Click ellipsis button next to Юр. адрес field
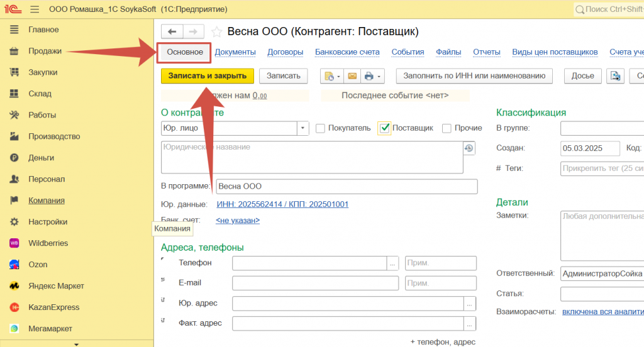This screenshot has height=347, width=644. point(470,304)
